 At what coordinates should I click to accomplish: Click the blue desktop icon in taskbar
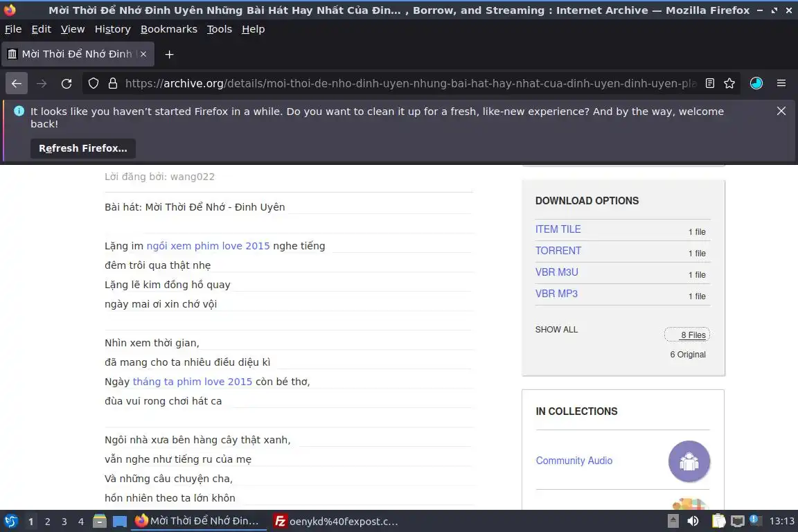pos(120,522)
